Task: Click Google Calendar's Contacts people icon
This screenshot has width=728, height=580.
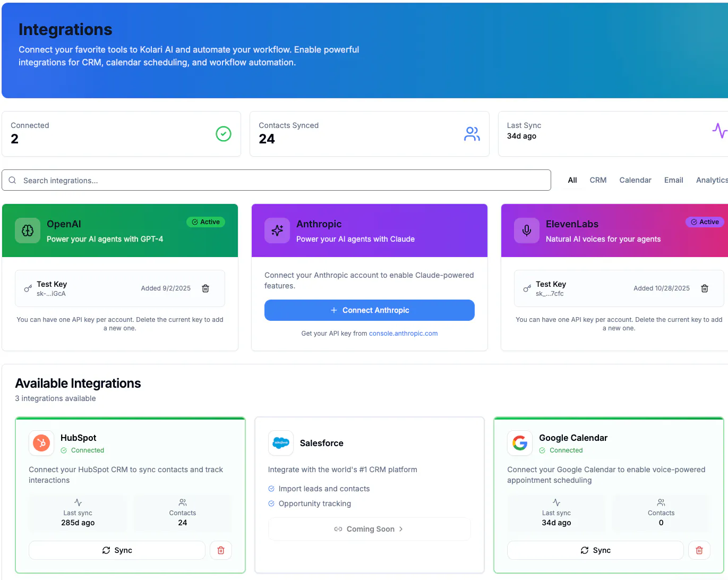Action: click(661, 502)
